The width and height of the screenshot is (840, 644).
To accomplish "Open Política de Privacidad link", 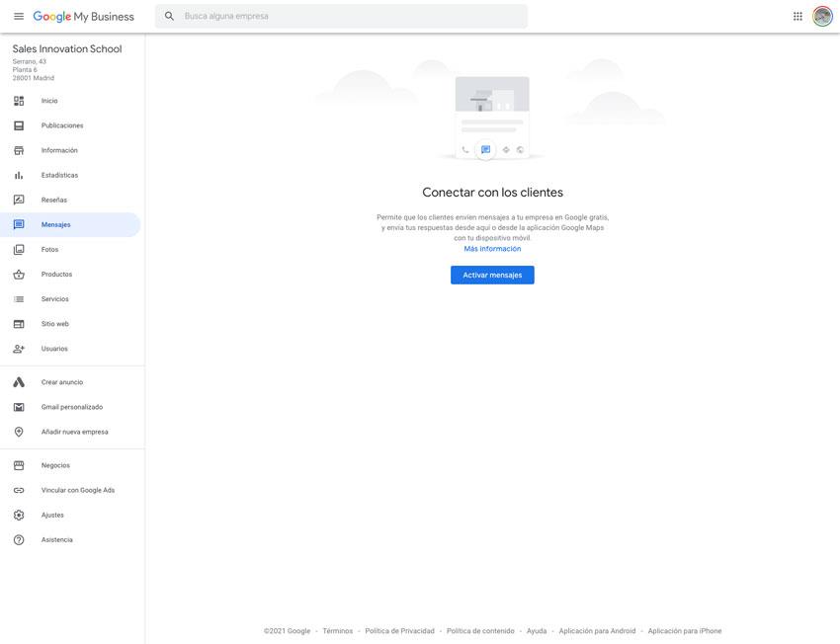I will pyautogui.click(x=399, y=631).
